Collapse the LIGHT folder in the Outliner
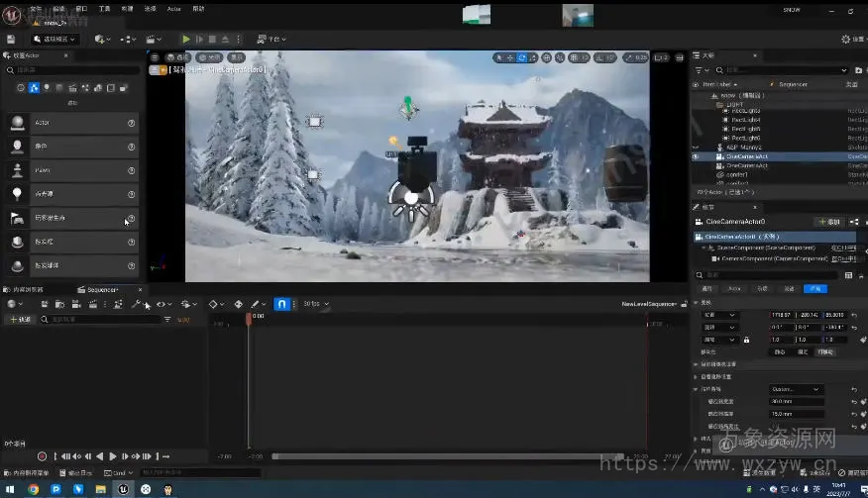Image resolution: width=868 pixels, height=498 pixels. tap(717, 103)
